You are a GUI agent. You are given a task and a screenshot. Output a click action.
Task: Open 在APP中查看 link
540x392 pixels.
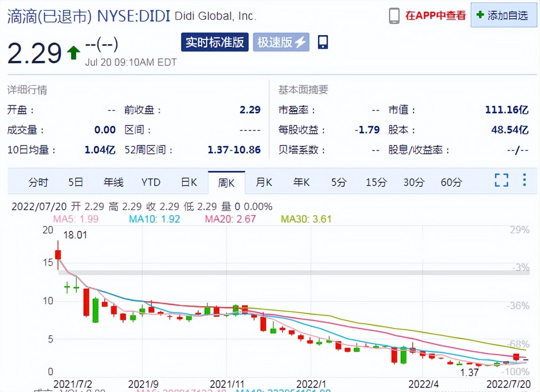435,15
